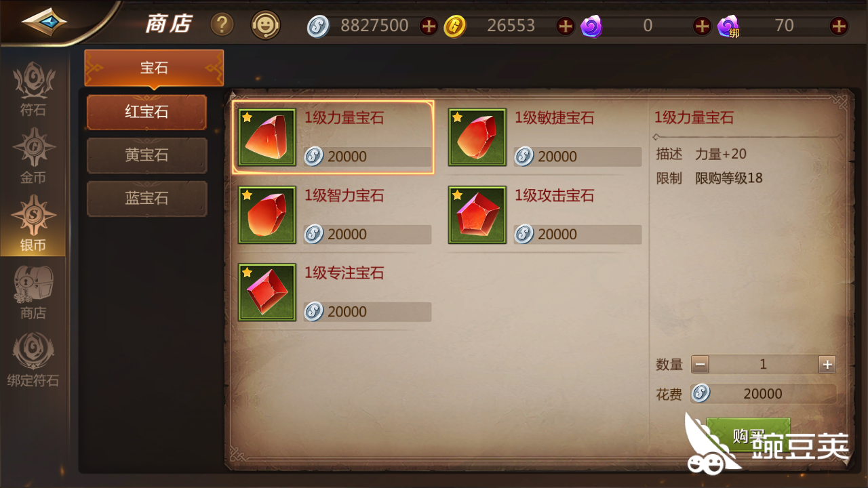Open the 符石 sidebar section
Screen dimensions: 868x488
(33, 89)
